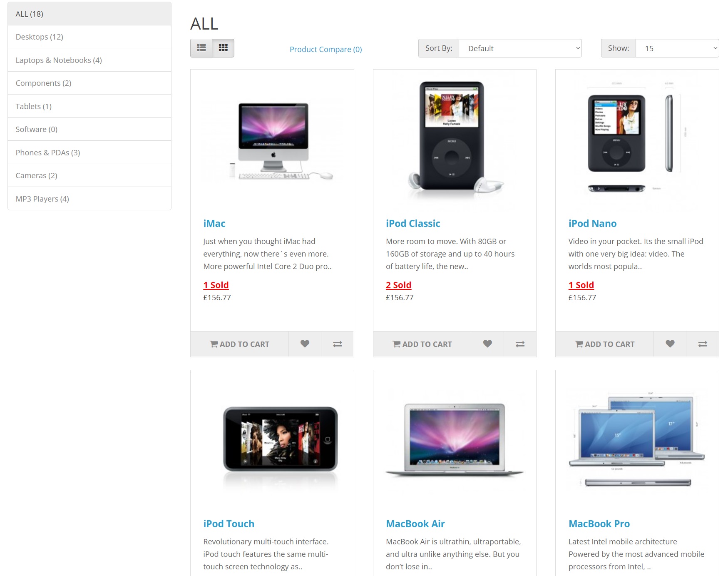728x576 pixels.
Task: Switch to list view layout
Action: click(201, 48)
